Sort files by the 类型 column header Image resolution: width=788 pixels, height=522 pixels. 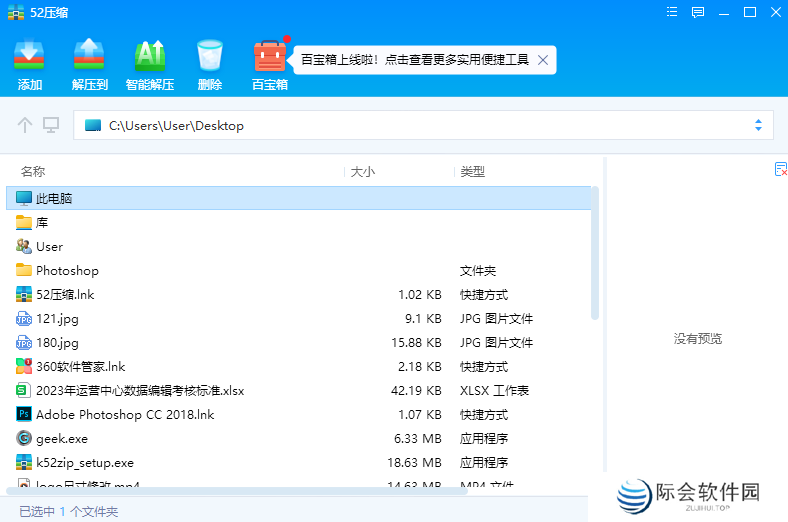point(473,172)
